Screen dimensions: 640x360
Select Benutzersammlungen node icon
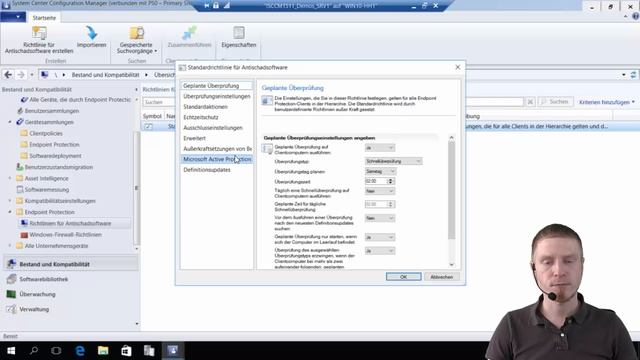coord(20,111)
